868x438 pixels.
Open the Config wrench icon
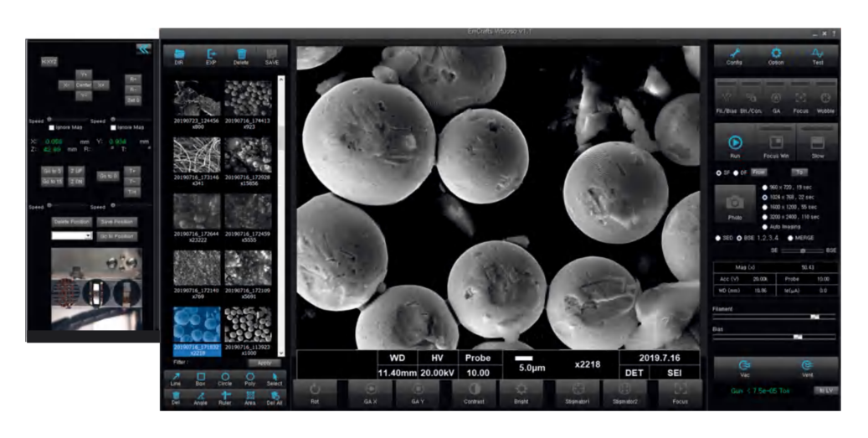tap(735, 56)
